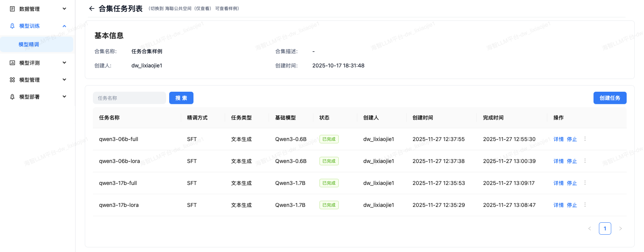Click the 模型评测 chart icon
Screen dimensions: 644x252
pos(12,63)
